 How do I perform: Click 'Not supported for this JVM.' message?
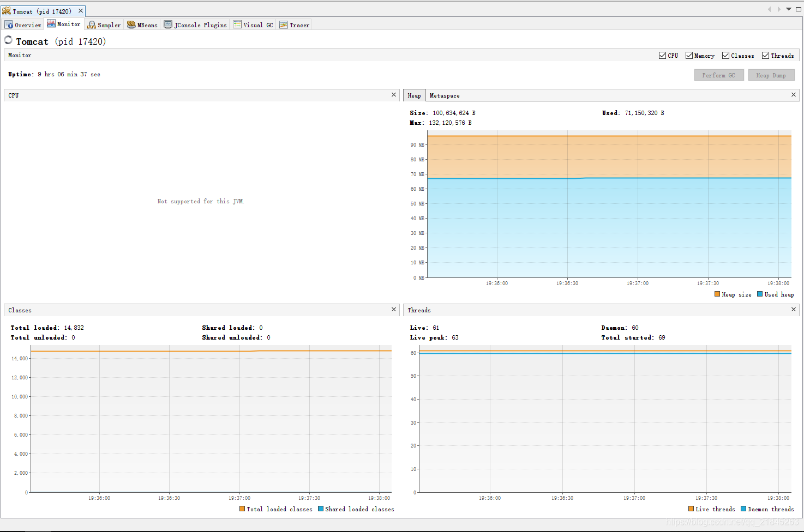201,201
